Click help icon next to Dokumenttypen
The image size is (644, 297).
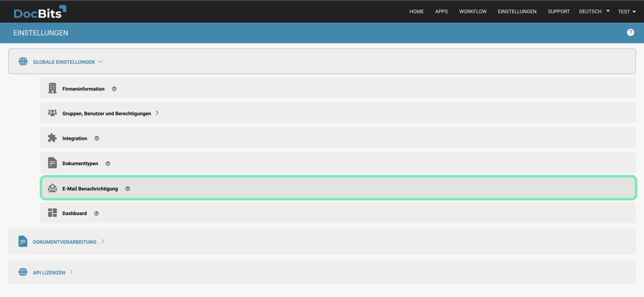[x=108, y=164]
